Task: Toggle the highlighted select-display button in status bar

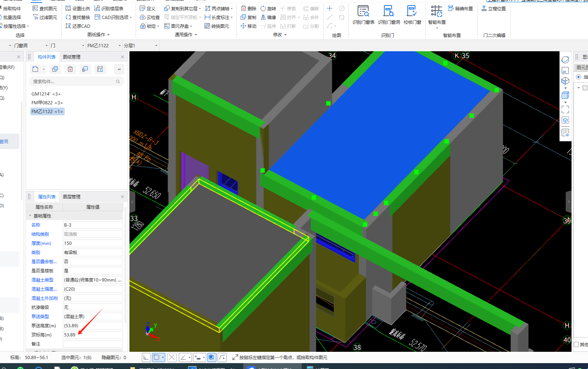Action: [212, 357]
